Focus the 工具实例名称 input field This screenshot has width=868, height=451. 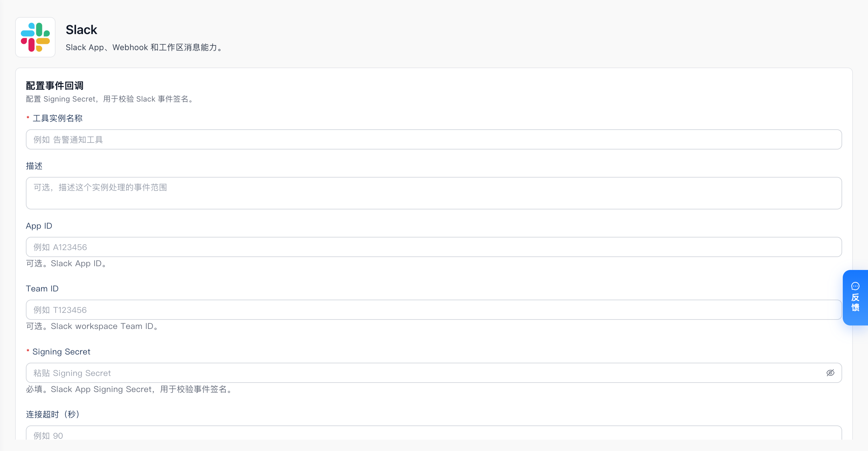click(434, 139)
